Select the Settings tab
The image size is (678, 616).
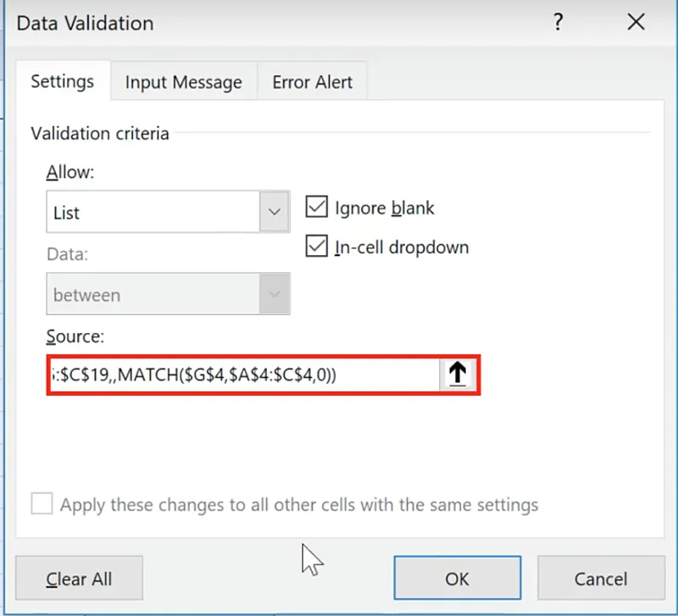(x=62, y=82)
